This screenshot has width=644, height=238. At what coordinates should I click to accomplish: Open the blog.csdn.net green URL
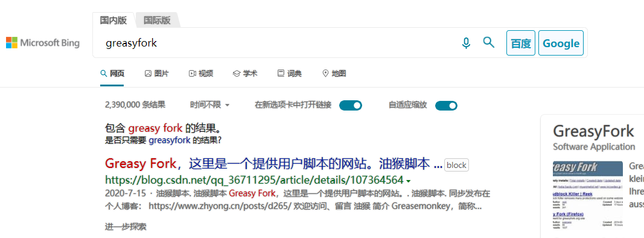(254, 180)
